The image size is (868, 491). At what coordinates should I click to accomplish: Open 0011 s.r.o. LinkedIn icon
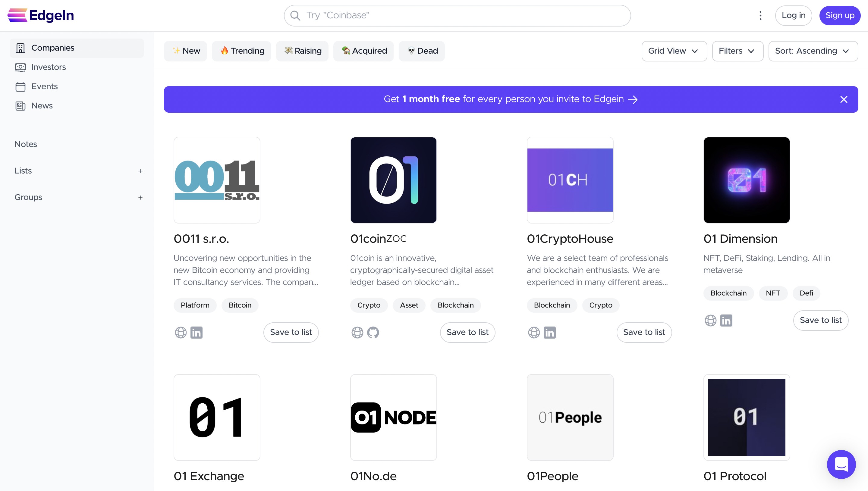click(196, 333)
